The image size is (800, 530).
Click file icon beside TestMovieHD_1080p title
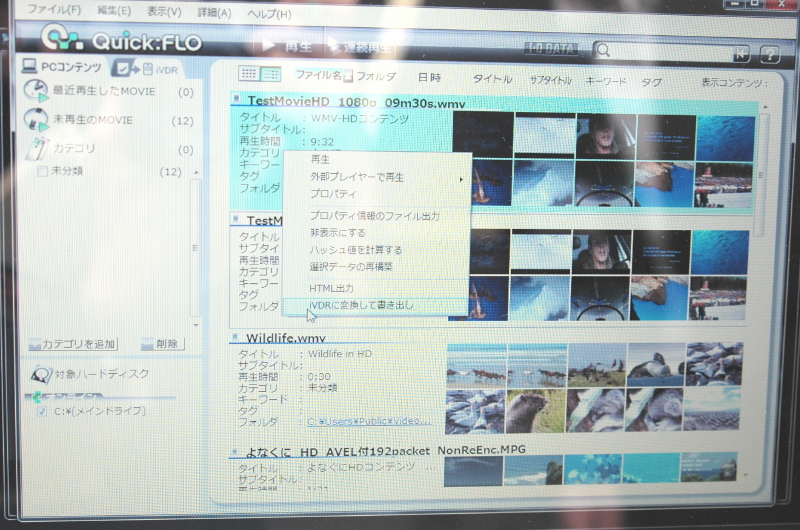236,97
